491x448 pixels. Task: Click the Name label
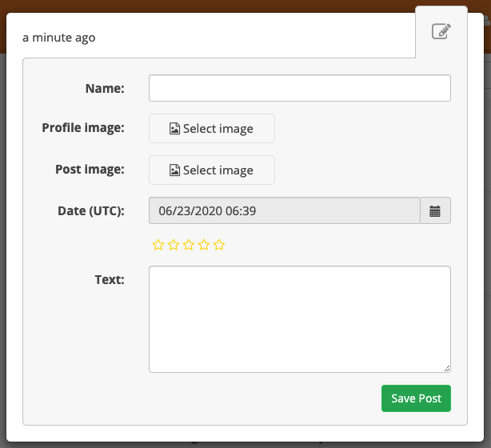[105, 88]
